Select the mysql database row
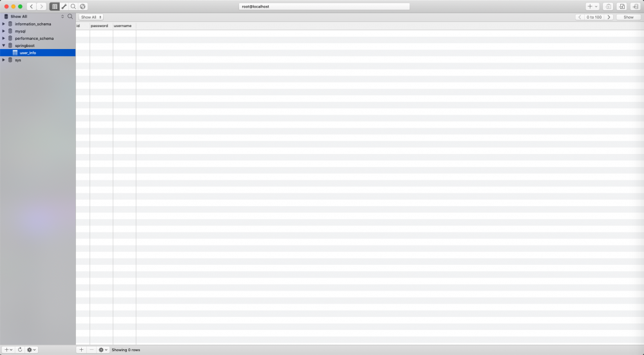The image size is (644, 355). pos(38,31)
